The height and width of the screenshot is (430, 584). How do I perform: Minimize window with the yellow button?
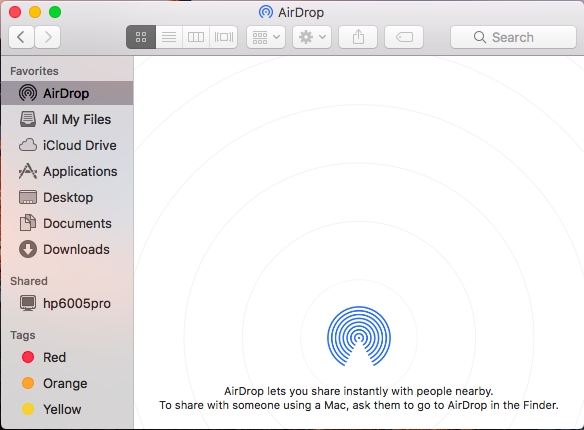(x=35, y=12)
